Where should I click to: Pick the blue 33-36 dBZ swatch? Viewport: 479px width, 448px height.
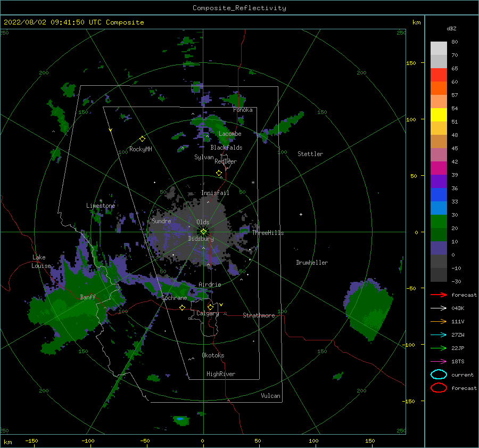[439, 195]
